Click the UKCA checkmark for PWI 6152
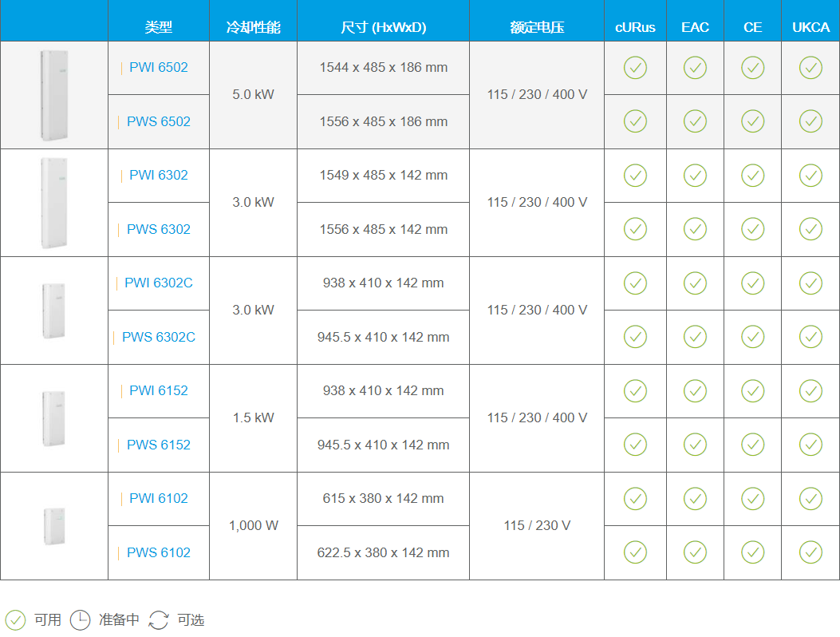The height and width of the screenshot is (637, 840). 810,391
